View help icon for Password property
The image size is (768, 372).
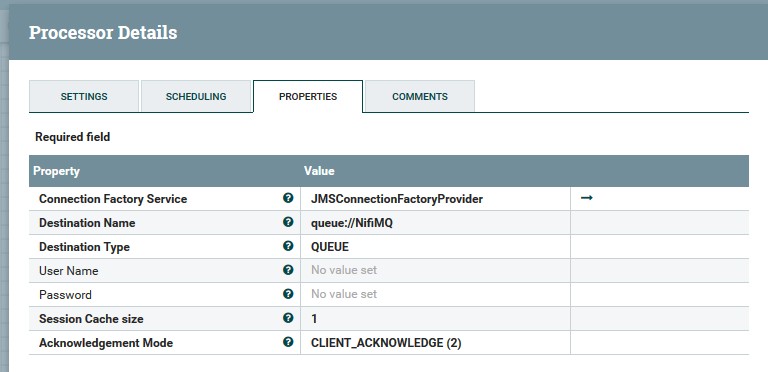click(288, 294)
